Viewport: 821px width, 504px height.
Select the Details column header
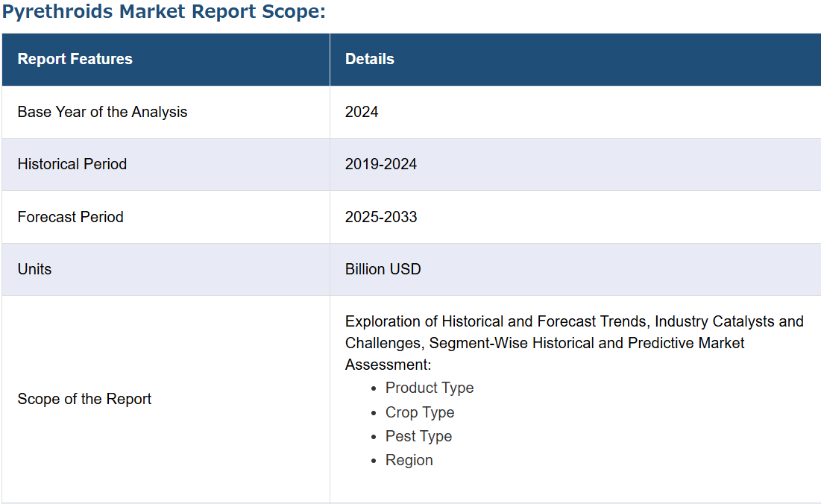point(370,59)
